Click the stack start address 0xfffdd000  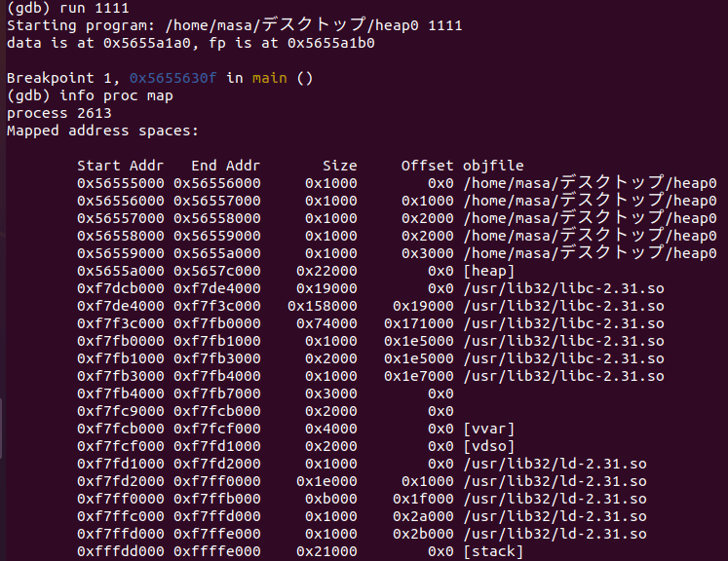pyautogui.click(x=120, y=551)
